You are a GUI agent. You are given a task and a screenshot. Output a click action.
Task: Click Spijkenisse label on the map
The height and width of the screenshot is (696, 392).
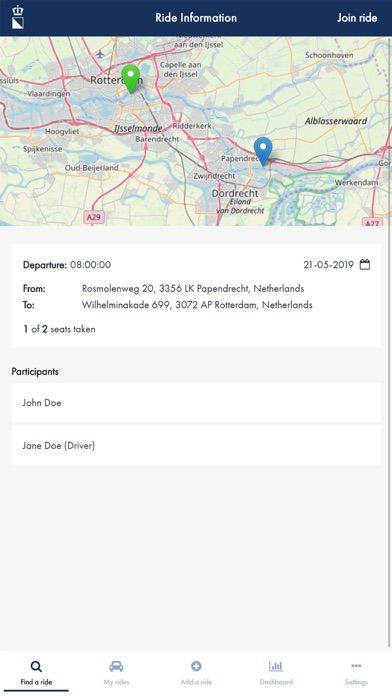point(43,149)
